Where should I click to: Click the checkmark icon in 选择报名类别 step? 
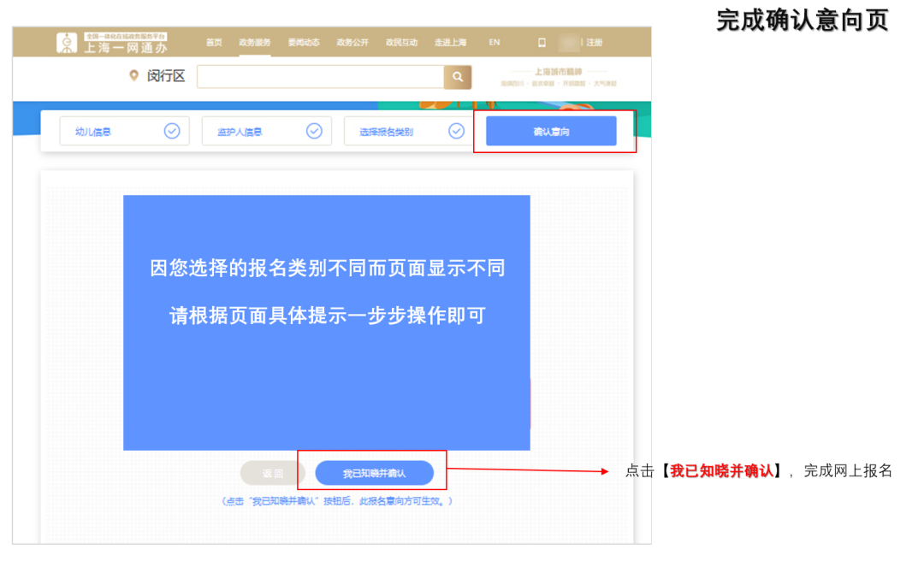[x=456, y=131]
